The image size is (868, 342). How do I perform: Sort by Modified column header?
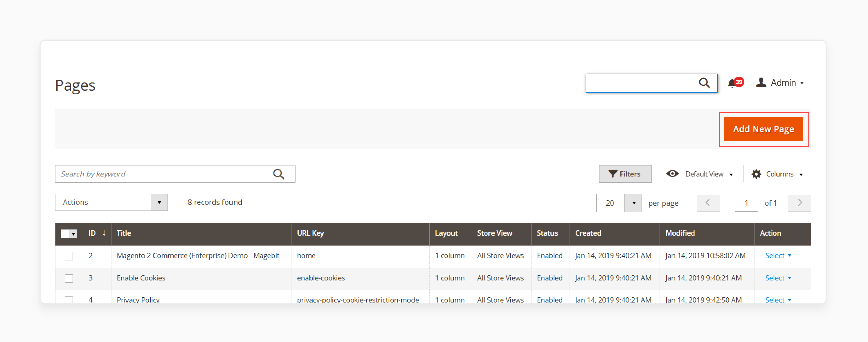[680, 233]
